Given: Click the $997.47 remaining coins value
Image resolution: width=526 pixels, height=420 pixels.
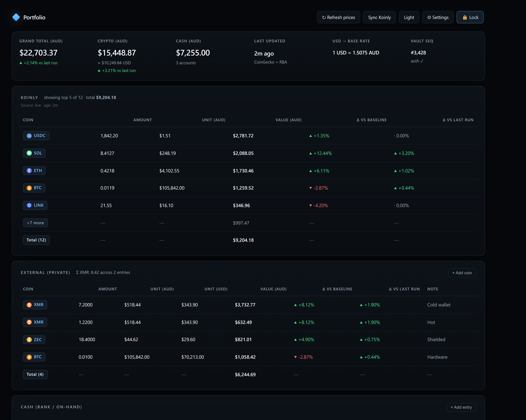Looking at the screenshot, I should point(241,223).
